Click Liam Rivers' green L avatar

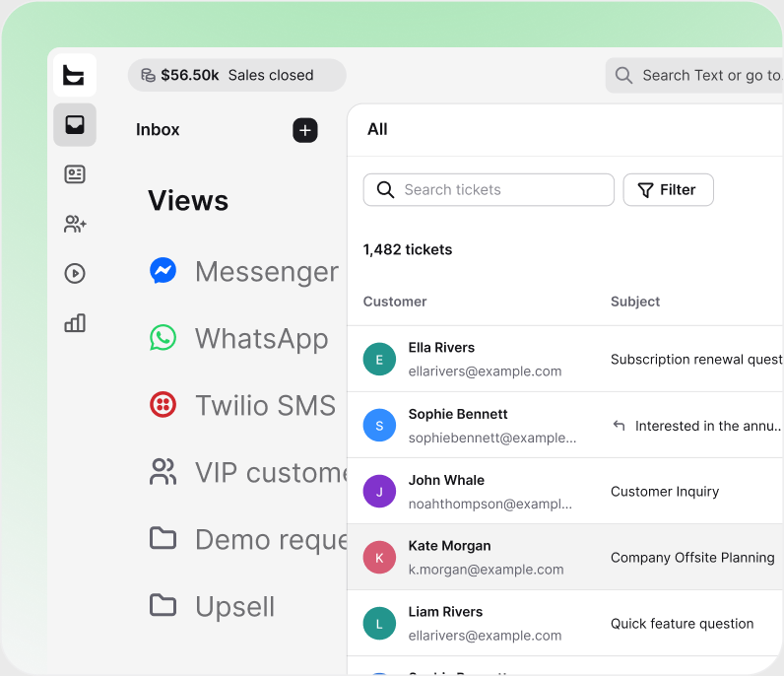pyautogui.click(x=379, y=623)
